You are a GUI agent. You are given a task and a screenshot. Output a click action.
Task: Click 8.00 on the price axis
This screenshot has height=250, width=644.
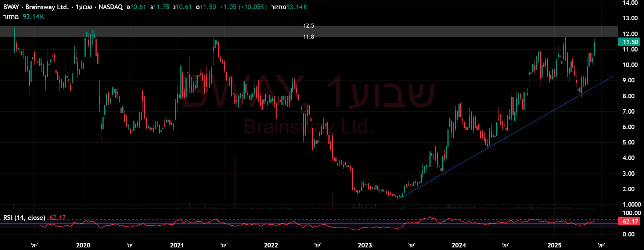pyautogui.click(x=629, y=96)
